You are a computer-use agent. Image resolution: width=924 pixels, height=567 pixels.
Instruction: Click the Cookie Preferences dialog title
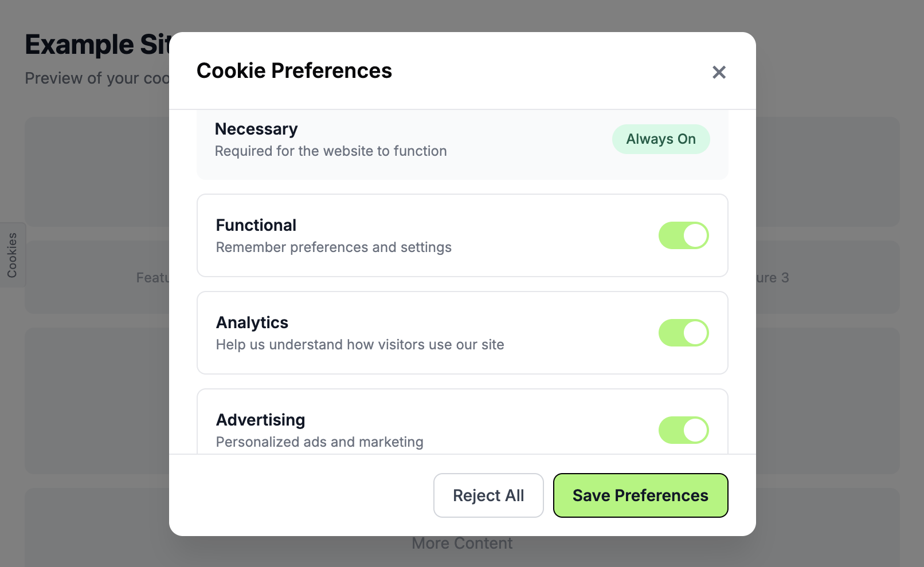click(294, 71)
